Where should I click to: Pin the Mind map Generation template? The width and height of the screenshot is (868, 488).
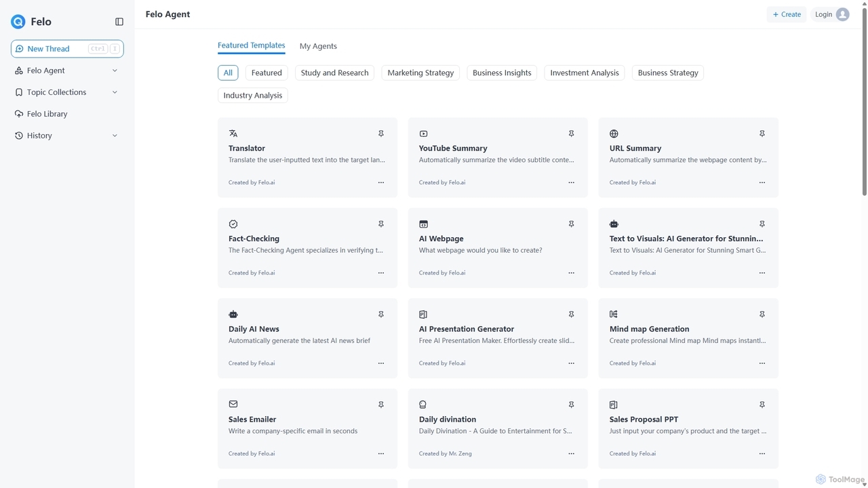[762, 314]
